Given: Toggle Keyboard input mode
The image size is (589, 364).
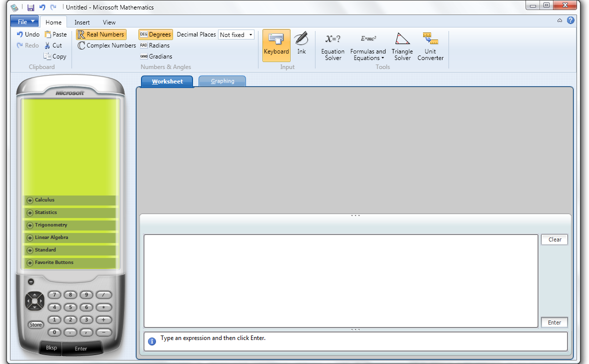Looking at the screenshot, I should (276, 45).
